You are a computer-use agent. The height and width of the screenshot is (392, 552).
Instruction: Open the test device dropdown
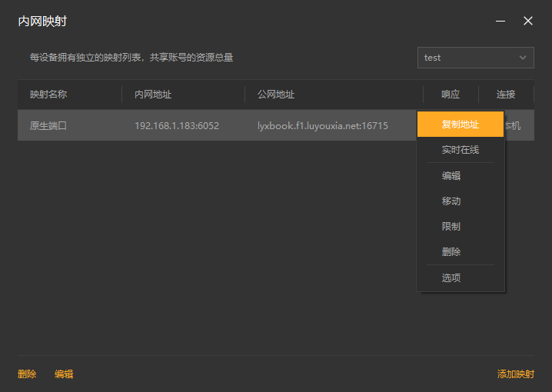click(x=476, y=58)
